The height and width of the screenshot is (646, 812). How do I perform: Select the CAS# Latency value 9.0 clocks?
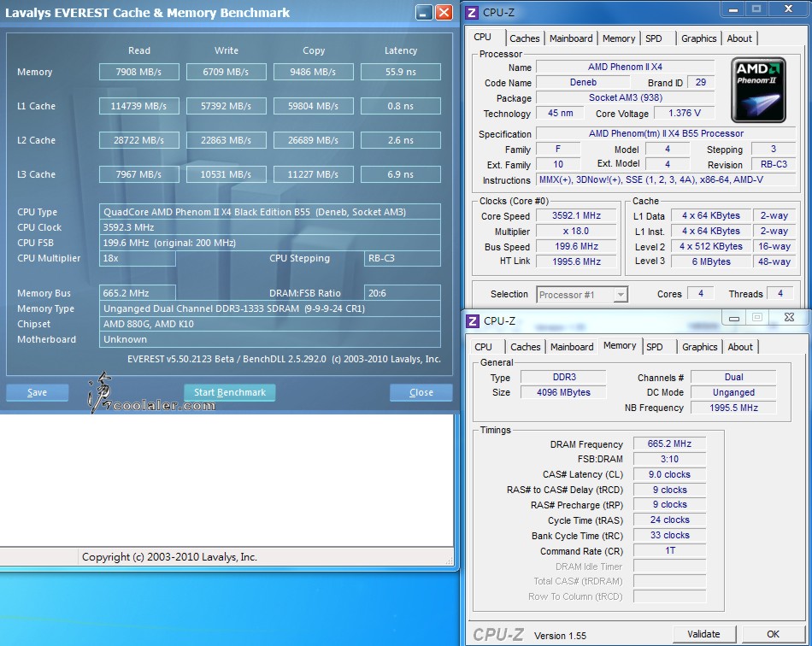click(x=669, y=474)
